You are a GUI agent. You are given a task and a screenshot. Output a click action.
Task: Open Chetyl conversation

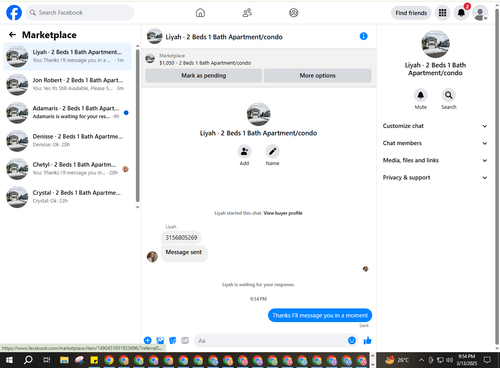[67, 169]
